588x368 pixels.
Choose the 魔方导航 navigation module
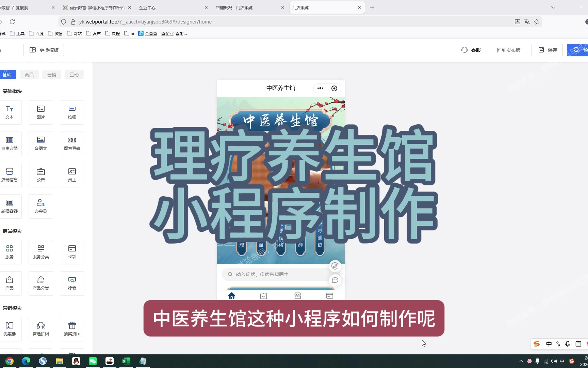pyautogui.click(x=72, y=143)
